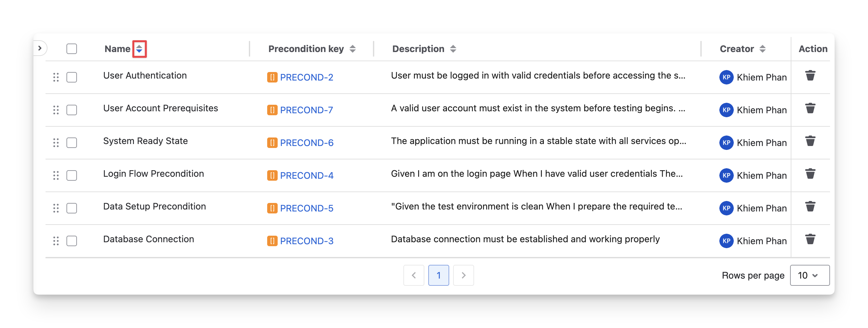This screenshot has height=328, width=868.
Task: Sort table by Name column arrows
Action: point(139,49)
